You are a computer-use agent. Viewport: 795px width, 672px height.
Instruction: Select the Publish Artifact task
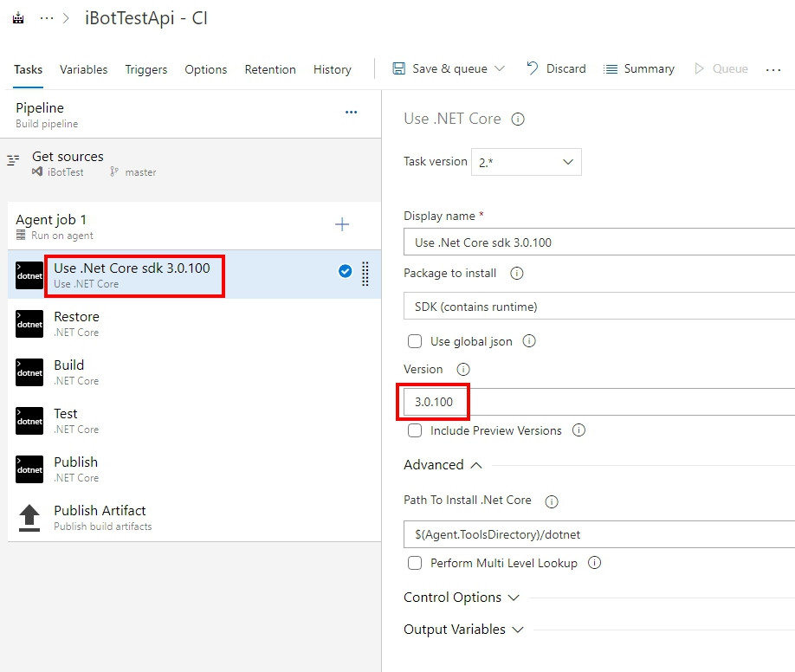194,517
